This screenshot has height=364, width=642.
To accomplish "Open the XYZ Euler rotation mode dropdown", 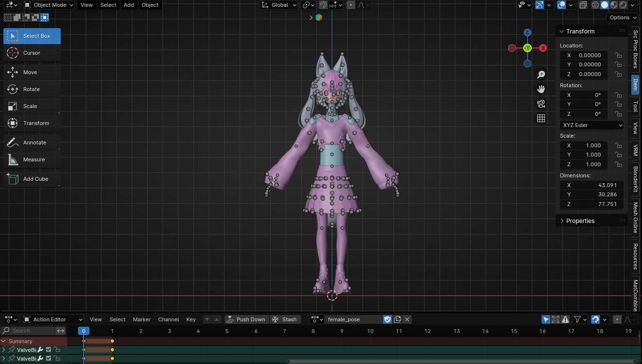I will click(592, 125).
